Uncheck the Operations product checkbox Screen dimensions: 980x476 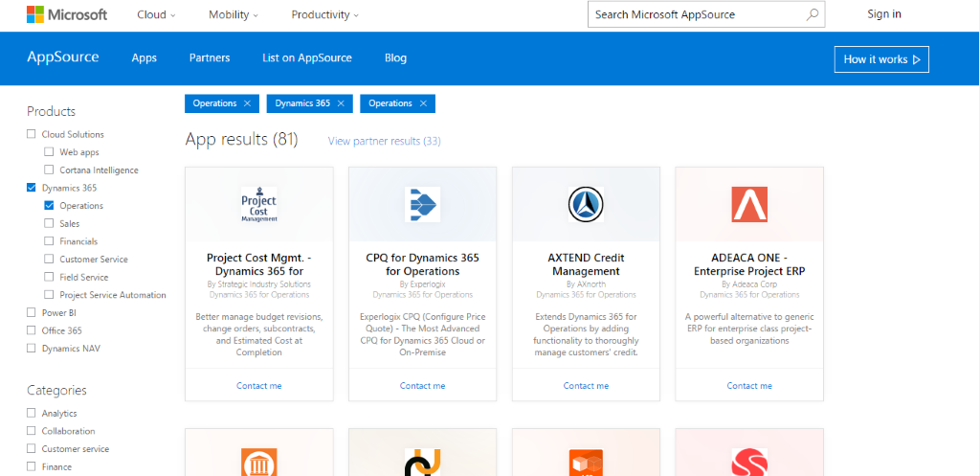[49, 205]
